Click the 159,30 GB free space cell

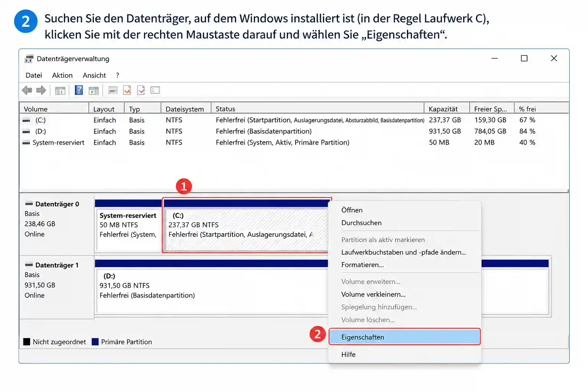tap(490, 120)
